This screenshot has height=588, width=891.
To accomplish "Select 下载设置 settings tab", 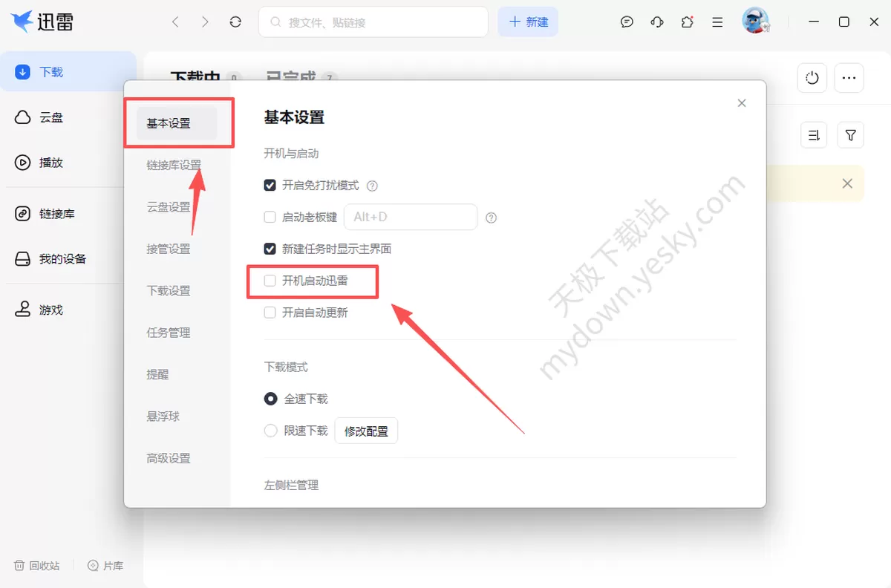I will point(169,291).
